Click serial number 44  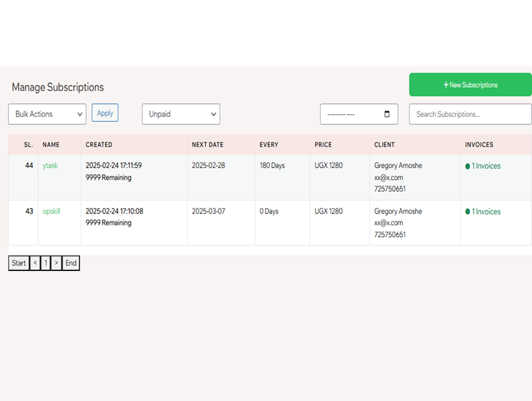point(29,165)
